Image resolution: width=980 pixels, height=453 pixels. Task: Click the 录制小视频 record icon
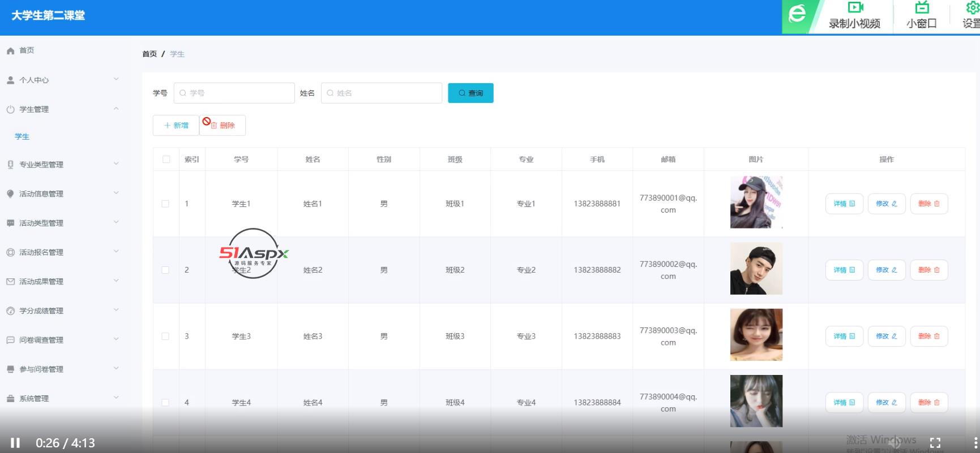point(855,7)
